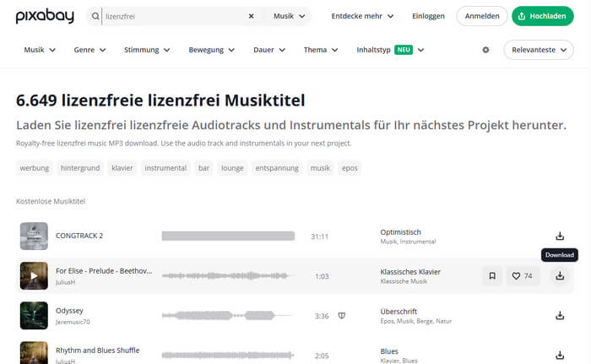This screenshot has width=591, height=364.
Task: Select the entspannung tag
Action: point(277,168)
